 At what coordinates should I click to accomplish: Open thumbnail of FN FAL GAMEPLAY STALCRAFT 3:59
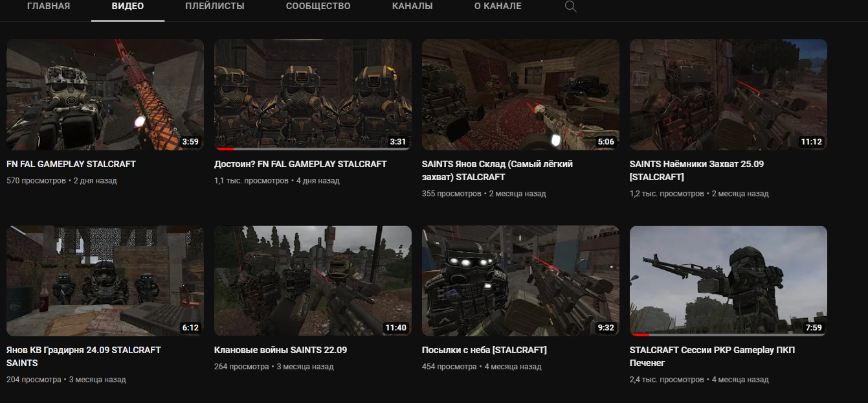click(105, 95)
